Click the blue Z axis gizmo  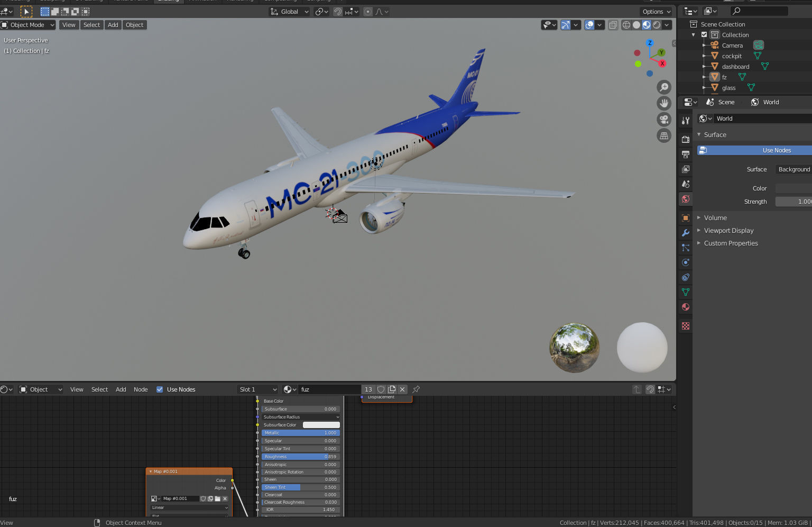650,43
